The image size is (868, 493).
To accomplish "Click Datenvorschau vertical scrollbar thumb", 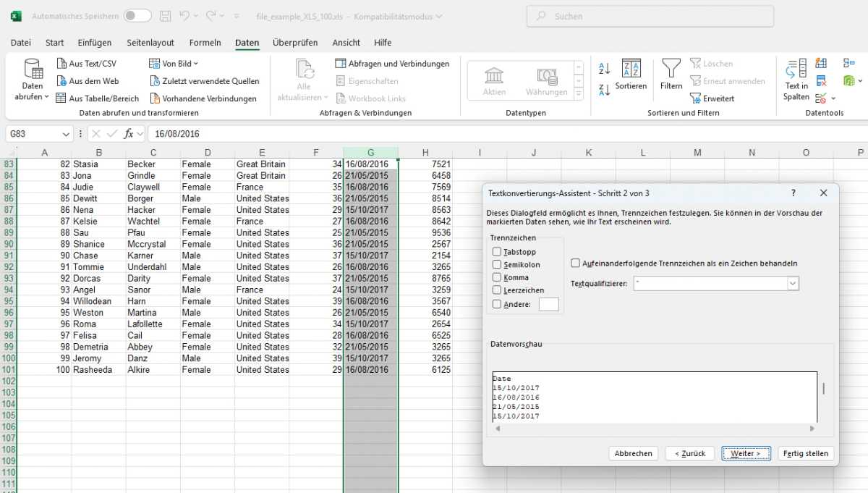I will (x=823, y=389).
